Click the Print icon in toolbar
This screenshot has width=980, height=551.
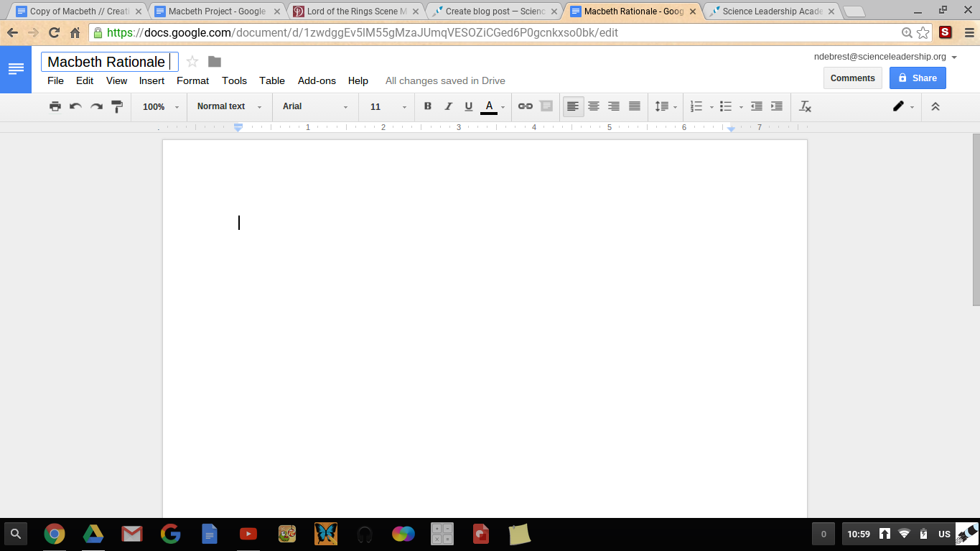pyautogui.click(x=55, y=106)
